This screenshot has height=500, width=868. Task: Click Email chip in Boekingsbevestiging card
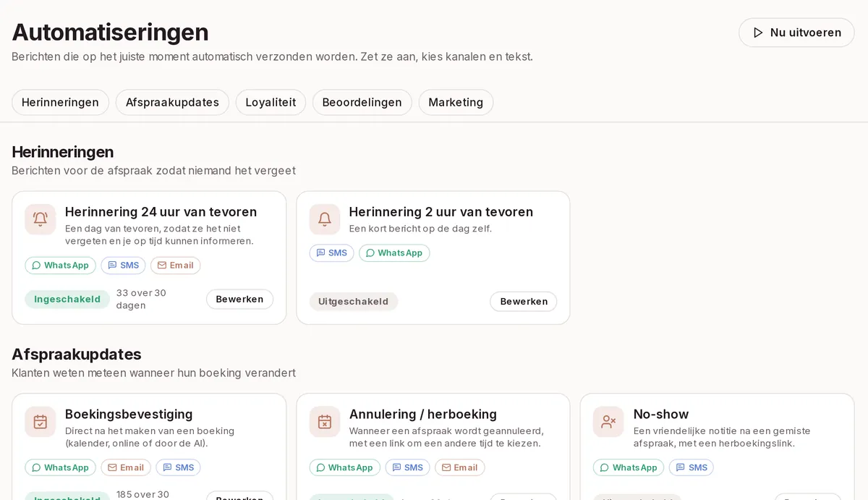[x=126, y=467]
